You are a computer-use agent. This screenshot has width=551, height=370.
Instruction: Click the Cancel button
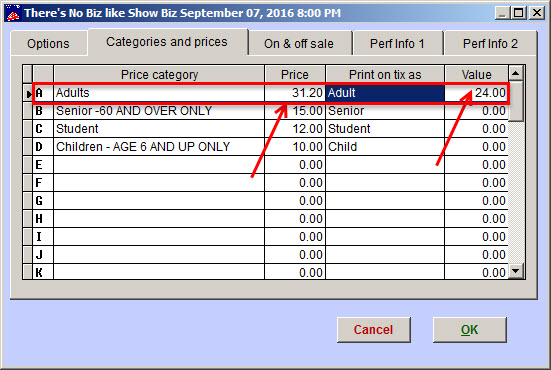374,330
